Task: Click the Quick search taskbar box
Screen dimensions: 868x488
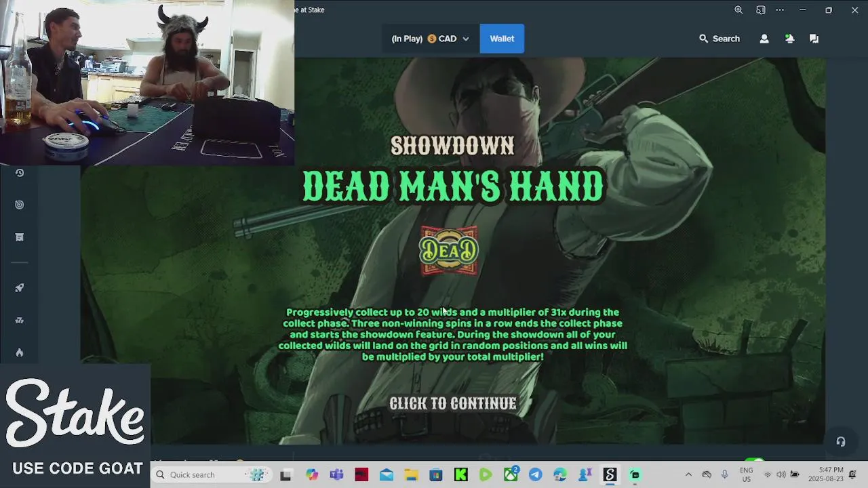Action: coord(212,474)
